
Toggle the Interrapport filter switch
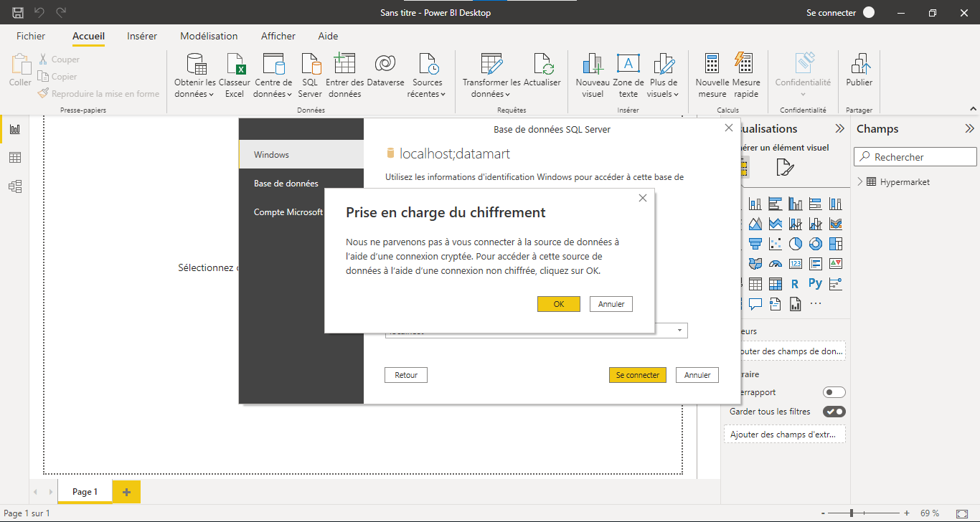coord(834,392)
